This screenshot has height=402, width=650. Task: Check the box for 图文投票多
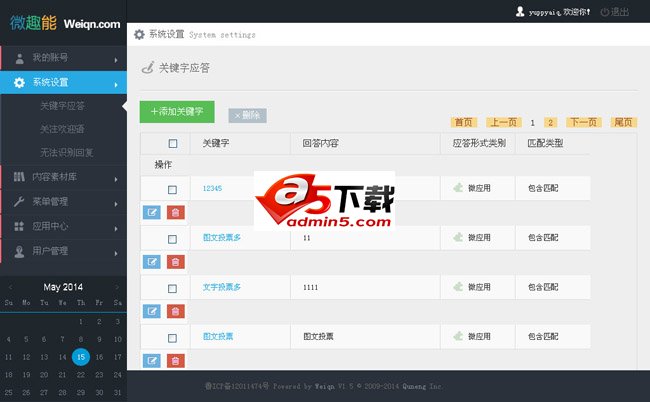172,239
